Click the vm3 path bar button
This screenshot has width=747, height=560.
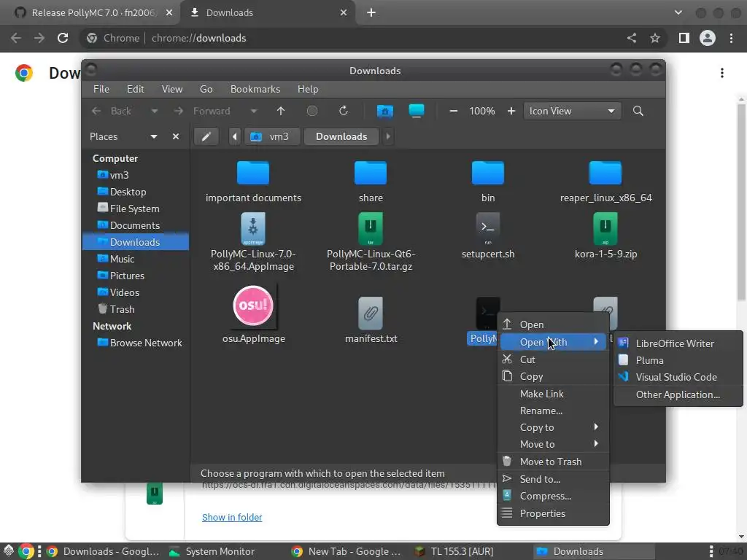[273, 136]
